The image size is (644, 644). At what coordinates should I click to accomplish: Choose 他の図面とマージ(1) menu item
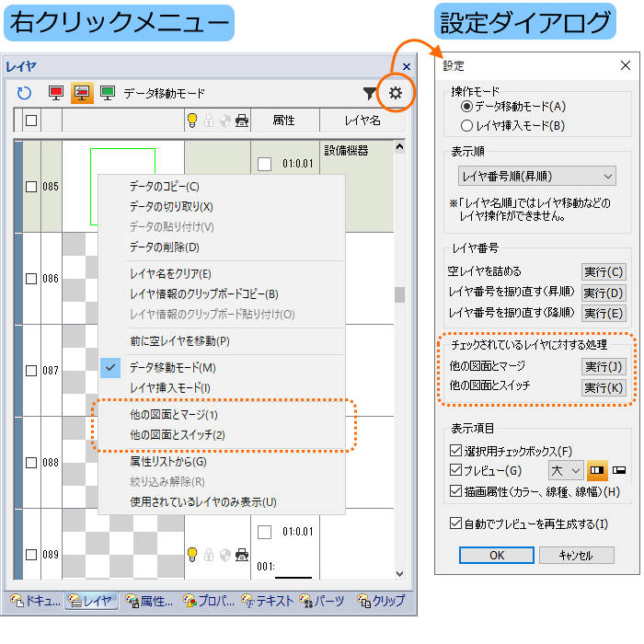pos(222,414)
